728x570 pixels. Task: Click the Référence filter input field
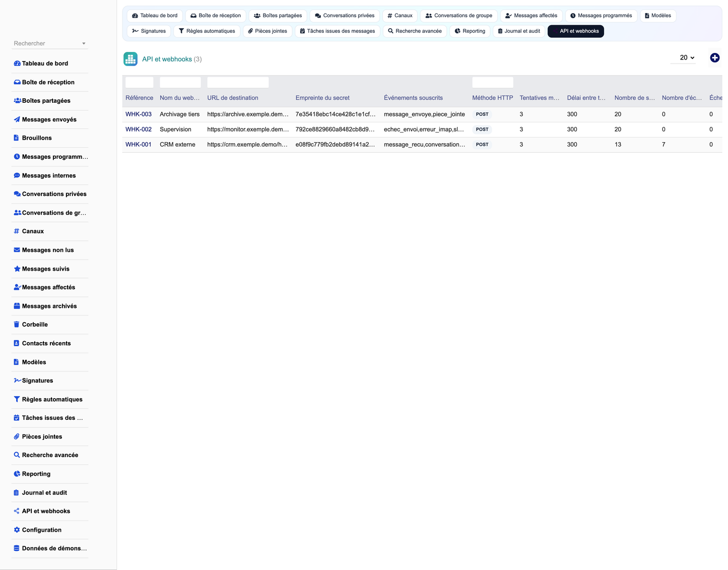(x=139, y=82)
